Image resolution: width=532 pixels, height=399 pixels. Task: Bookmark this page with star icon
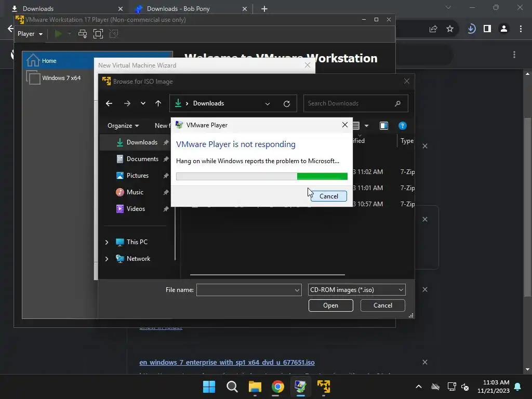(450, 29)
